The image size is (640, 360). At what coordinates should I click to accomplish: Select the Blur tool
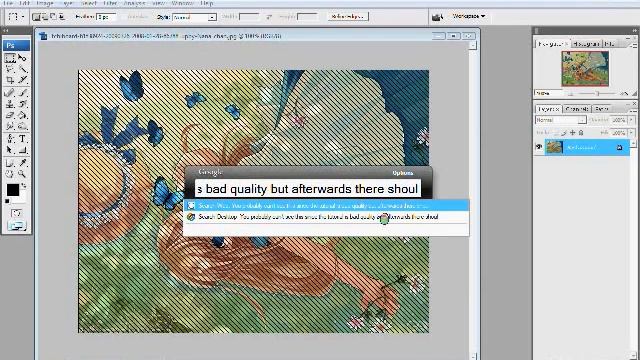click(10, 126)
